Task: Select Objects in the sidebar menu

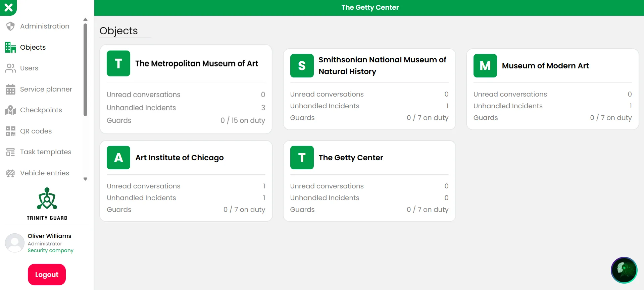Action: pyautogui.click(x=33, y=47)
